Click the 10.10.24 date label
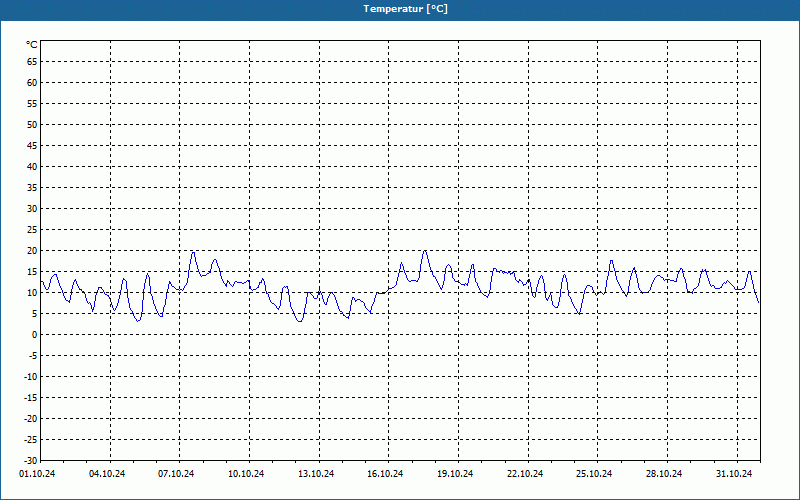 click(246, 474)
